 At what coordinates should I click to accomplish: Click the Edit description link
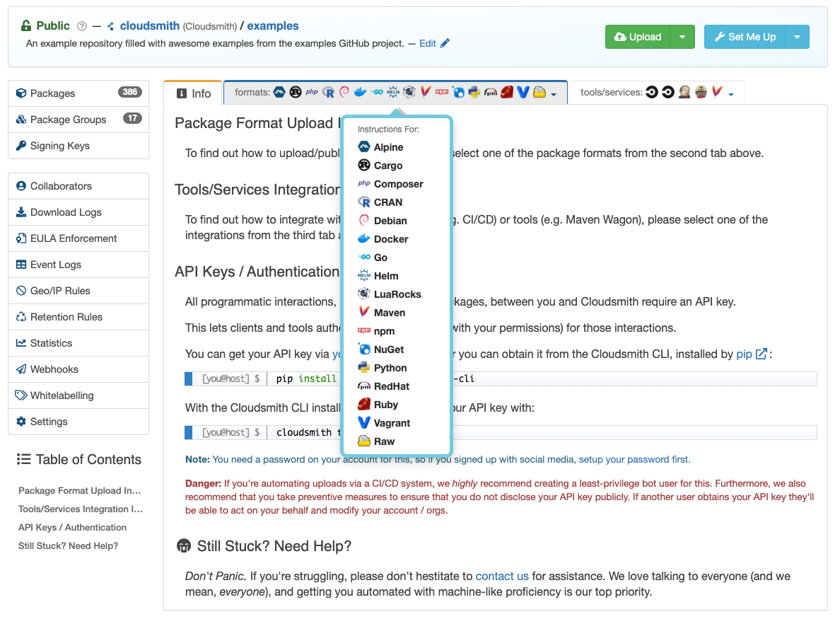point(428,43)
